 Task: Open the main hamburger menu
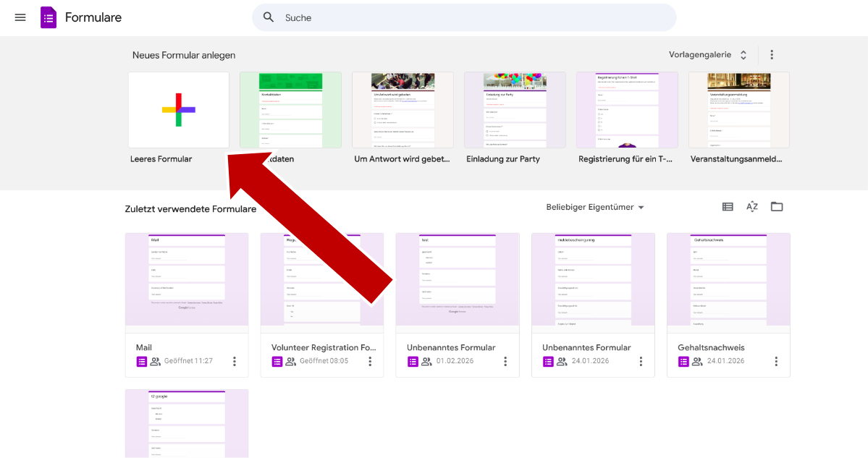click(20, 17)
